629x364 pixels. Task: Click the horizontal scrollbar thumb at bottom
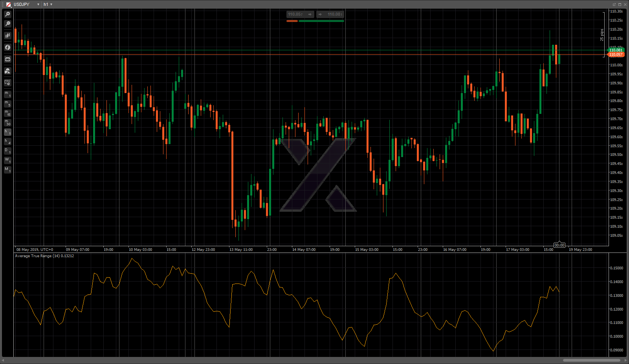click(591, 360)
